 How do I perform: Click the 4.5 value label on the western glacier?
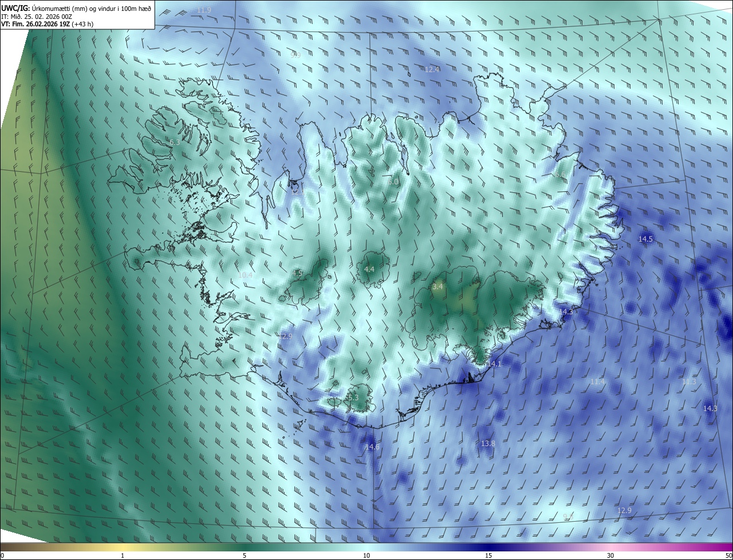[297, 274]
